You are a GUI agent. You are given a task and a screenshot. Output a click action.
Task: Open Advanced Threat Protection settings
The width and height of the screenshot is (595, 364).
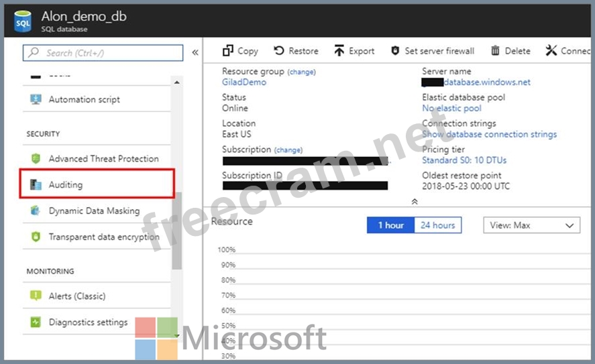coord(97,158)
